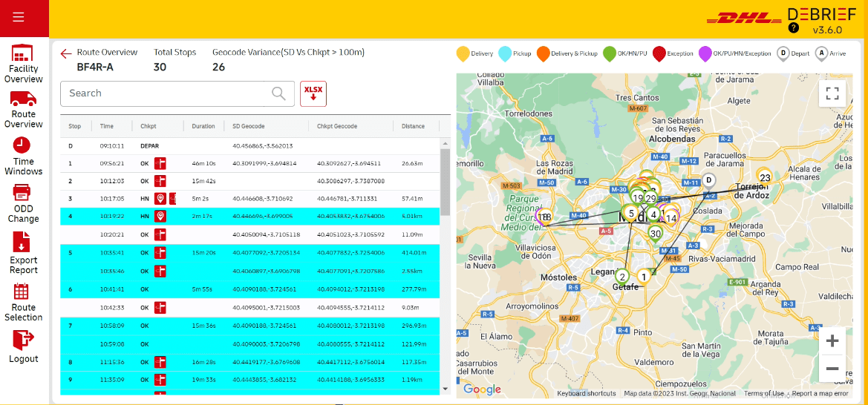Open the help question mark icon
868x405 pixels.
coord(793,27)
